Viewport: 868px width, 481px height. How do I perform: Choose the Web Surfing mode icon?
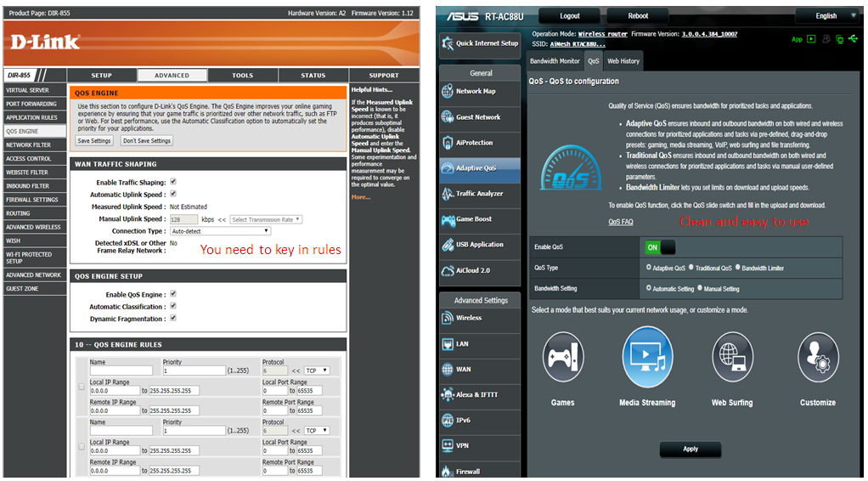pyautogui.click(x=732, y=358)
